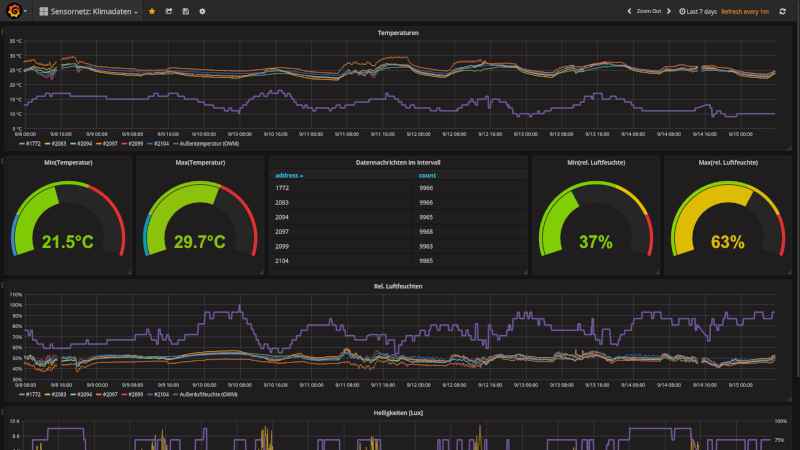Click address cell 2099 in table
Image resolution: width=800 pixels, height=450 pixels.
(x=282, y=246)
